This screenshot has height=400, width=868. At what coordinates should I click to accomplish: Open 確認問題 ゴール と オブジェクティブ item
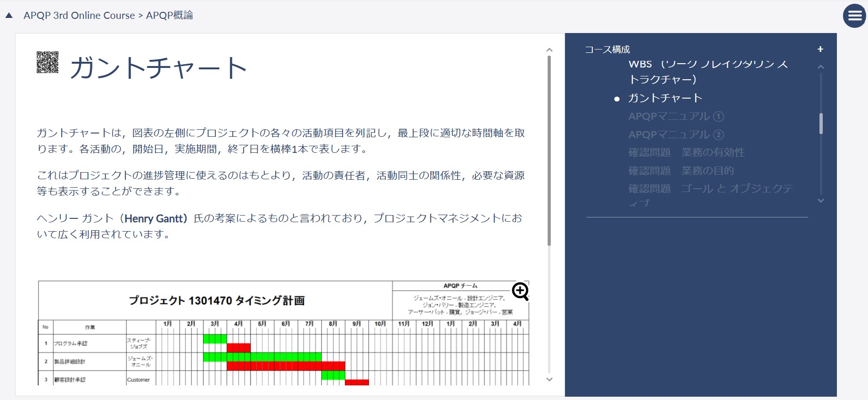[711, 195]
